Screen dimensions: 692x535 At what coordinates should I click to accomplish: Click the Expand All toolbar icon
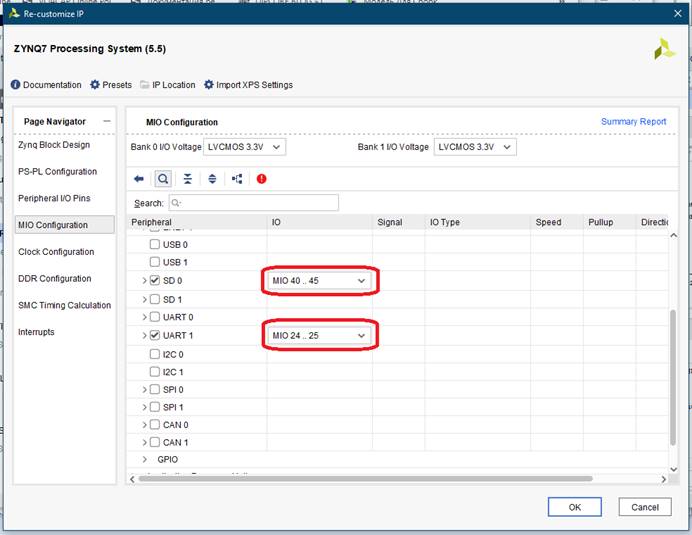tap(212, 179)
